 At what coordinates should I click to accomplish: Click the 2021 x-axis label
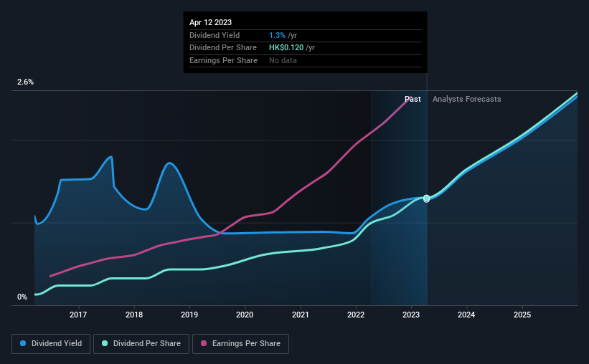pyautogui.click(x=301, y=315)
